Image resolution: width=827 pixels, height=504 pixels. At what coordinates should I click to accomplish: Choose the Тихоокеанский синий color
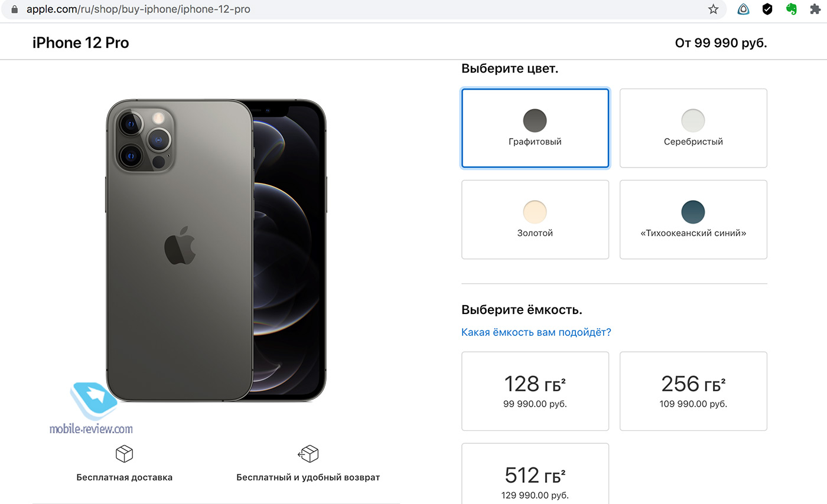pyautogui.click(x=693, y=220)
